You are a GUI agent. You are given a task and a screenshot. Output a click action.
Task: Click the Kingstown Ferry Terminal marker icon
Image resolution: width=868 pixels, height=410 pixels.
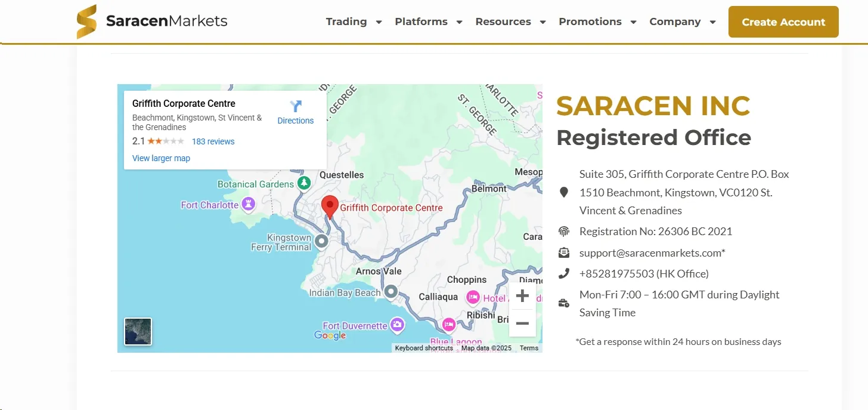[322, 241]
